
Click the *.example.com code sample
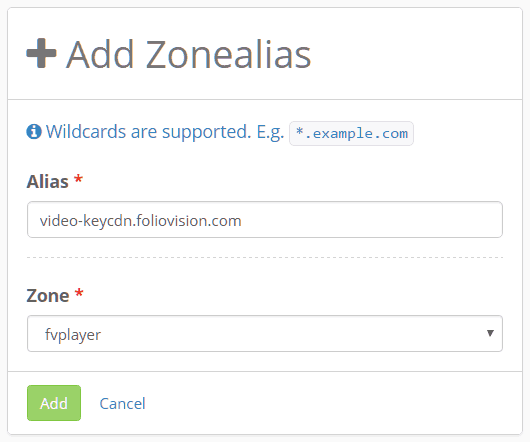click(351, 133)
